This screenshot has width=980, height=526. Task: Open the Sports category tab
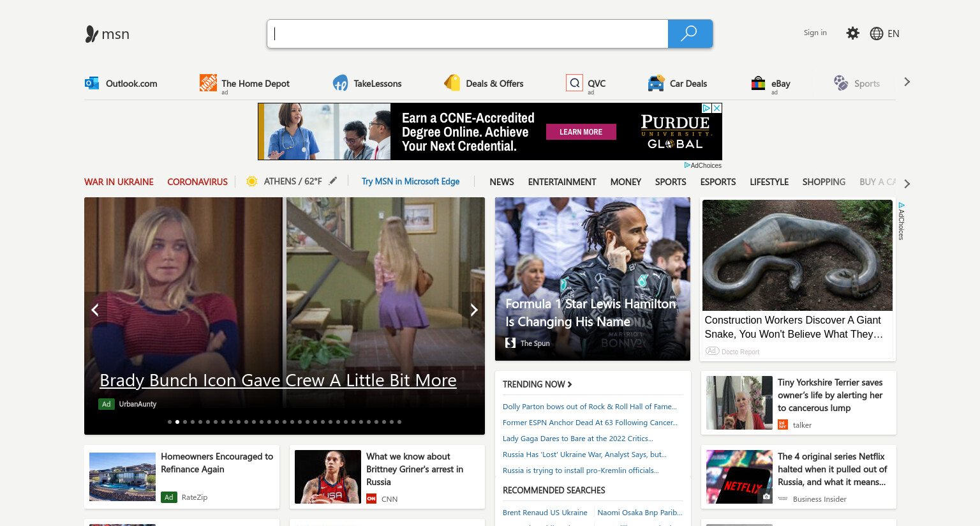[x=671, y=182]
